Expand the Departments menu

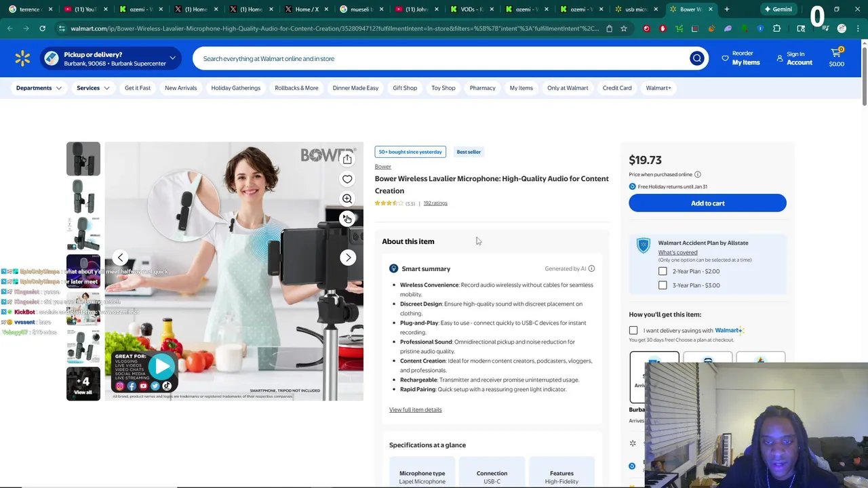[x=39, y=88]
